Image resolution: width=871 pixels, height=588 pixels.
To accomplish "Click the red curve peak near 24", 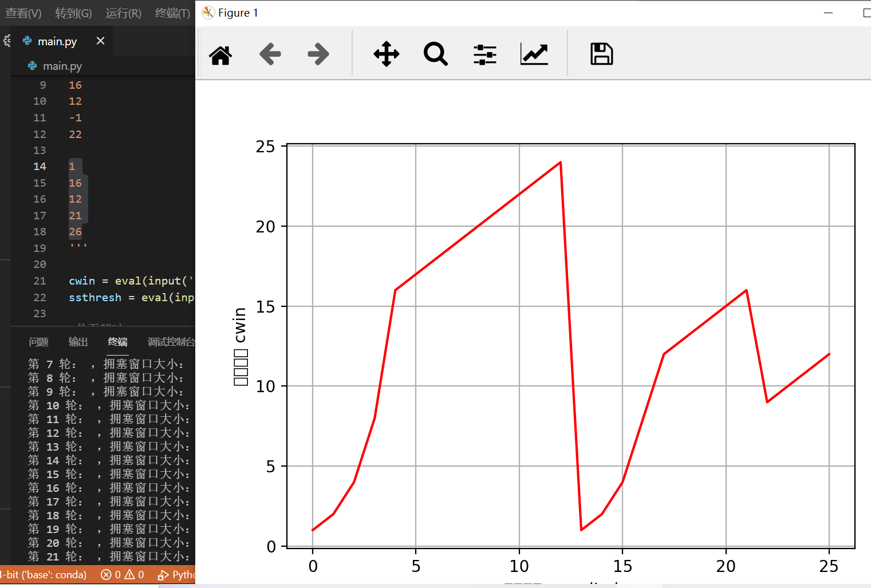I will coord(560,162).
